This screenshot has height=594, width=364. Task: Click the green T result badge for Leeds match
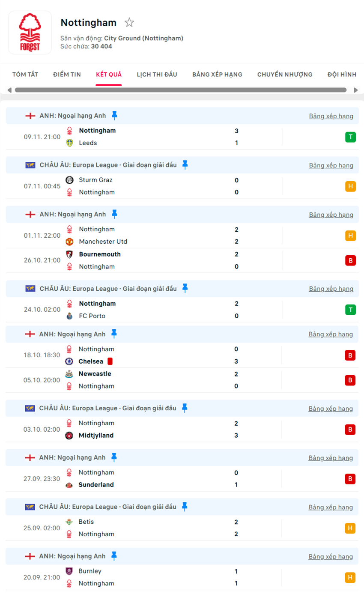pos(350,137)
